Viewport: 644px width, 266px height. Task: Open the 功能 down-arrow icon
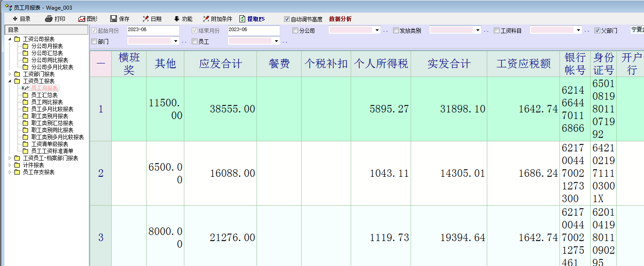[176, 19]
